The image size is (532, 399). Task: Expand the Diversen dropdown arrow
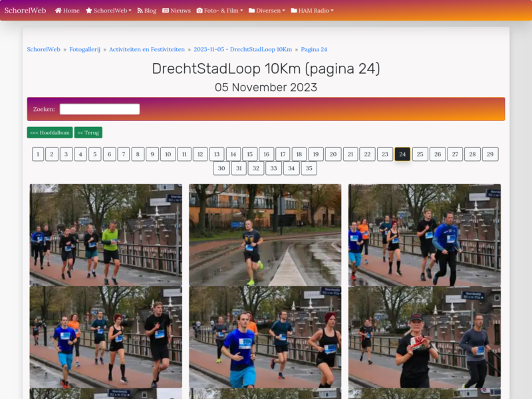pos(284,11)
